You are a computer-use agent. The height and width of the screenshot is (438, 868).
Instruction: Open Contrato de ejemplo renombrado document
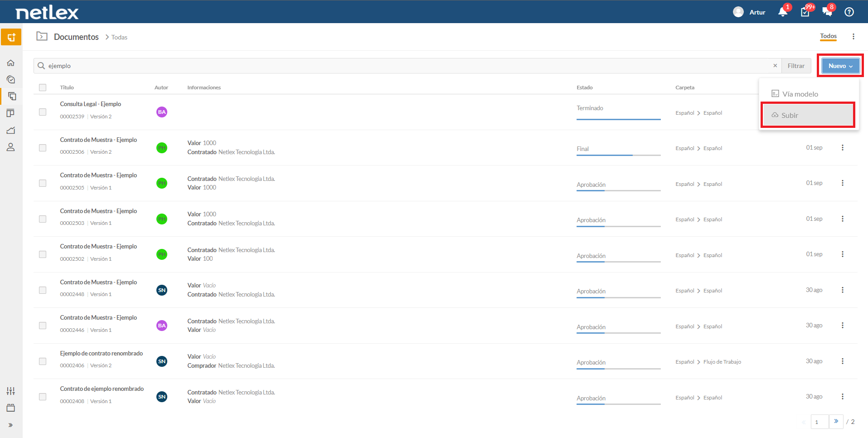[102, 389]
